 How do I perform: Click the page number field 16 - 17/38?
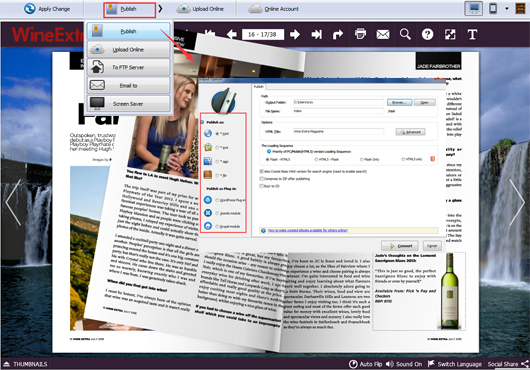click(x=263, y=34)
